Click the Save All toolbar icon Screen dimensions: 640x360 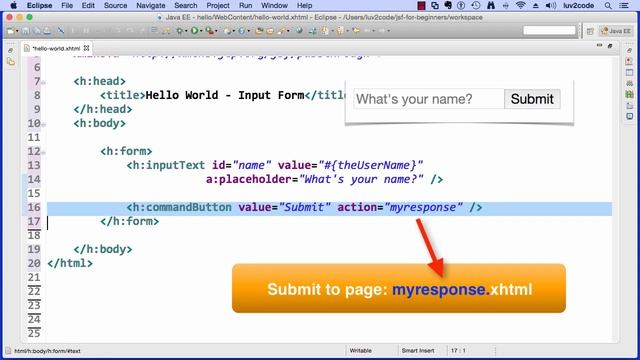point(36,31)
